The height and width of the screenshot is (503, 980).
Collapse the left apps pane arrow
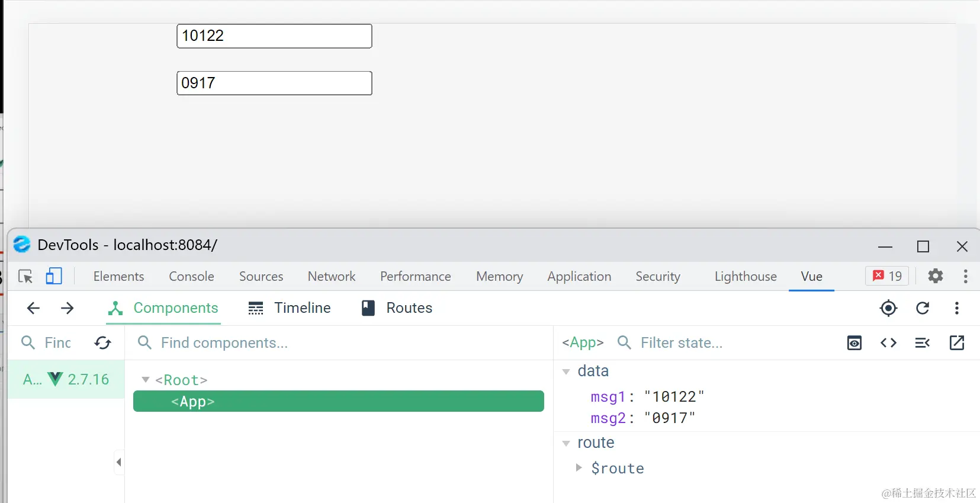point(119,462)
